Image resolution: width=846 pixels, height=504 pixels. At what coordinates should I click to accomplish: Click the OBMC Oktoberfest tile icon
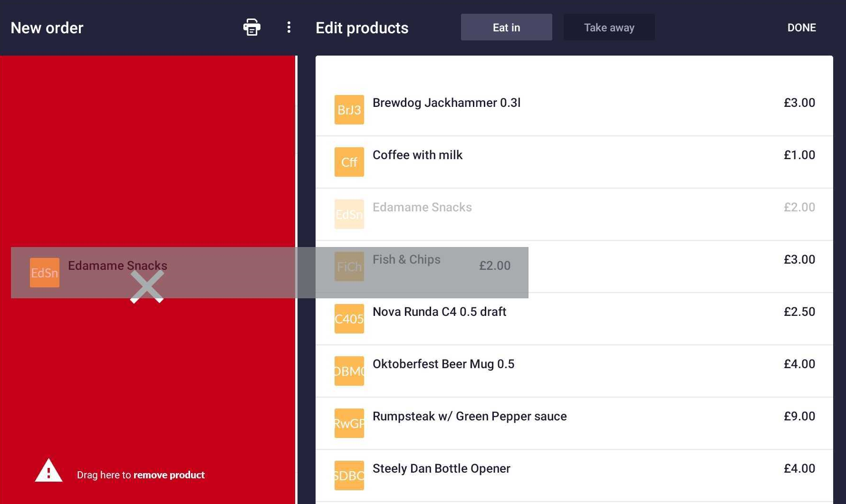349,371
